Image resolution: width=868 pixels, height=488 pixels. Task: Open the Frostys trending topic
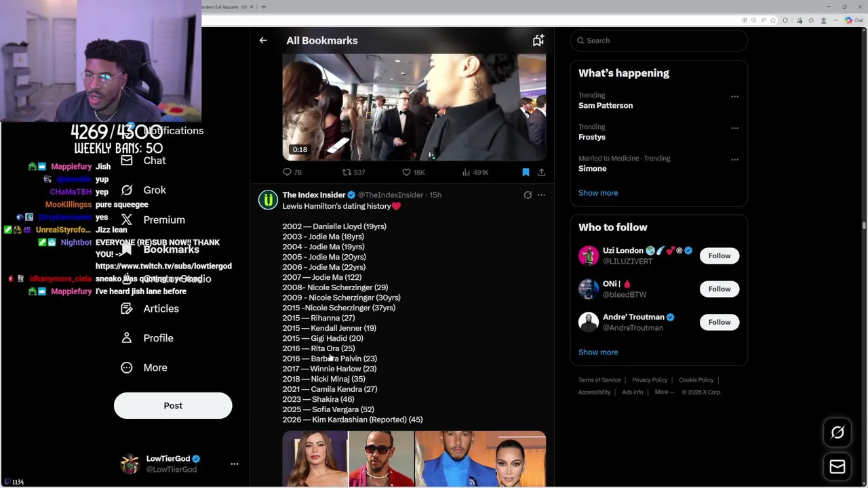pos(592,137)
